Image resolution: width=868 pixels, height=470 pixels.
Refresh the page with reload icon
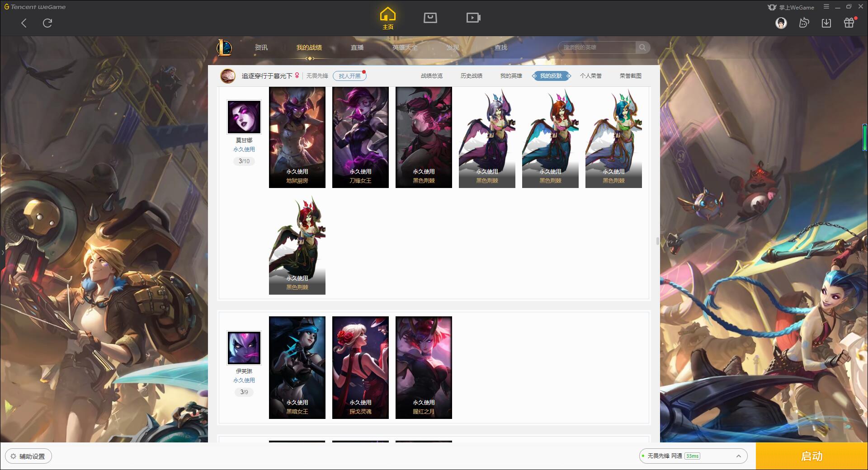[47, 23]
